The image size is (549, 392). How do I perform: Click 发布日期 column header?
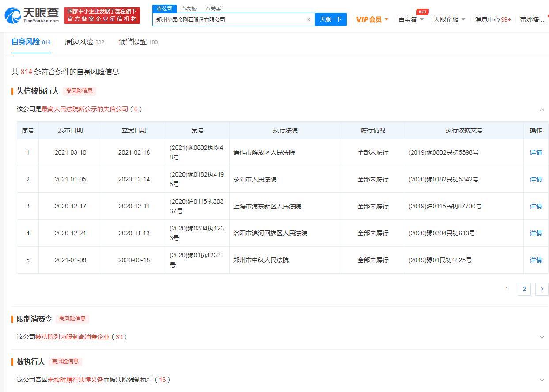70,130
